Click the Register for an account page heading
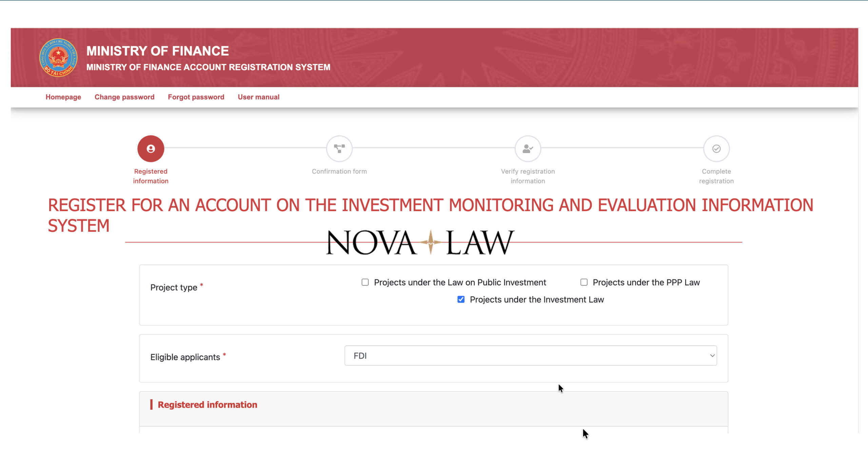Screen dimensions: 868x459 pyautogui.click(x=430, y=215)
